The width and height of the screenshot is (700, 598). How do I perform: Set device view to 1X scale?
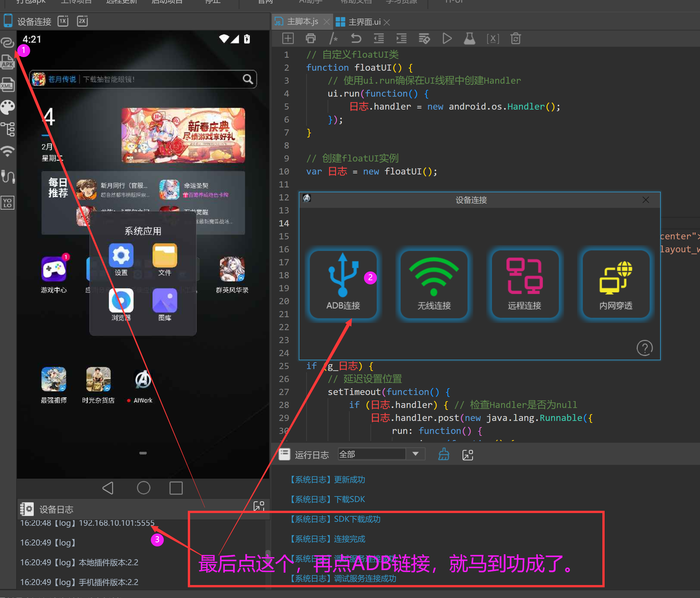[63, 21]
